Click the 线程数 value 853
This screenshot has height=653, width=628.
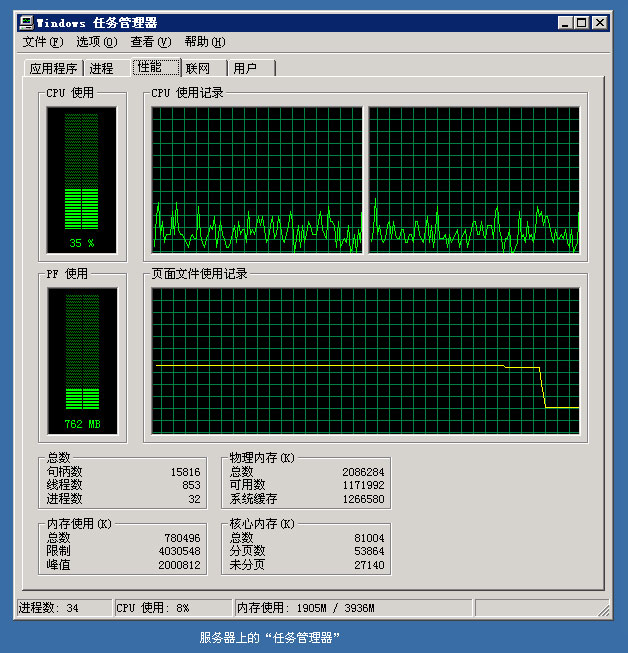191,485
